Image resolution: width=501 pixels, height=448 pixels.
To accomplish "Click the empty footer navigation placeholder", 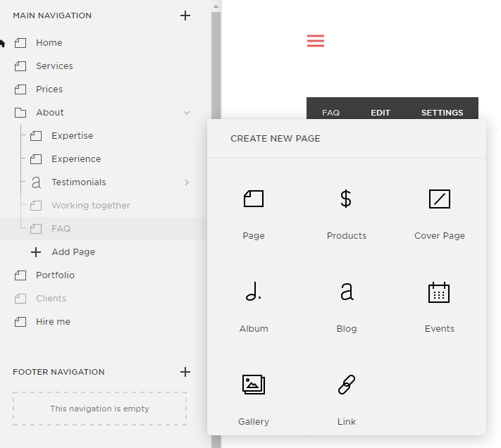I will click(x=99, y=409).
